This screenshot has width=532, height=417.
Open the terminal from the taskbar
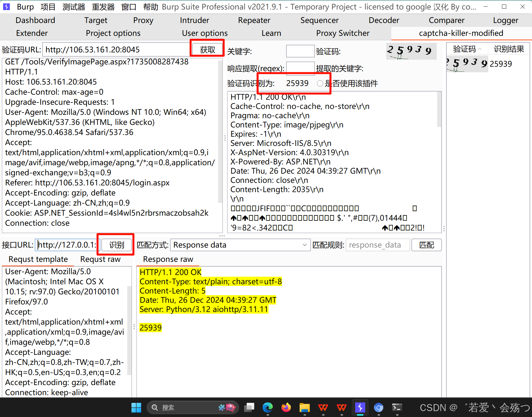coord(397,408)
